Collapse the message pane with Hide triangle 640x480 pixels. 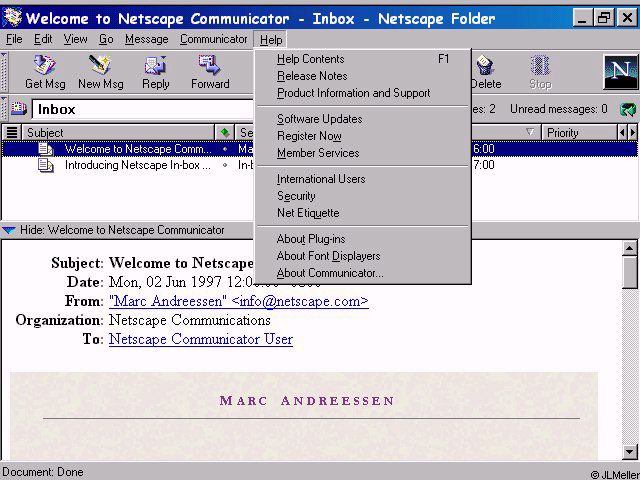point(9,230)
